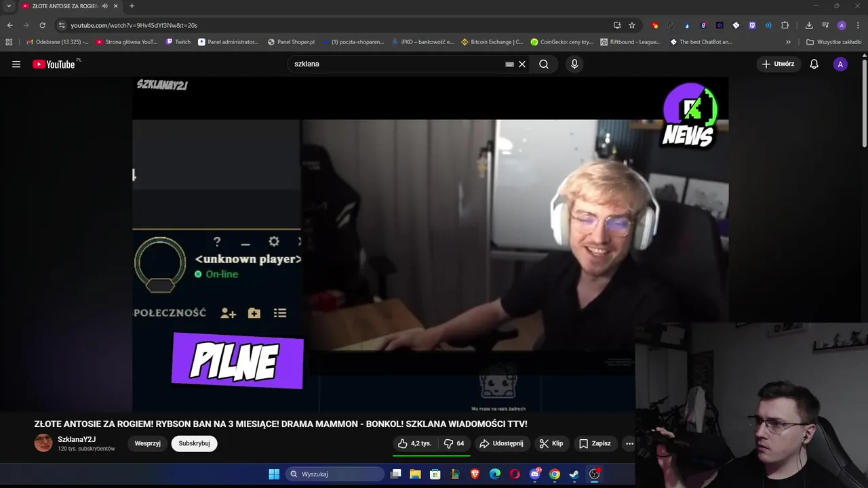Open Panel administrator bookmark
868x488 pixels.
coord(229,42)
